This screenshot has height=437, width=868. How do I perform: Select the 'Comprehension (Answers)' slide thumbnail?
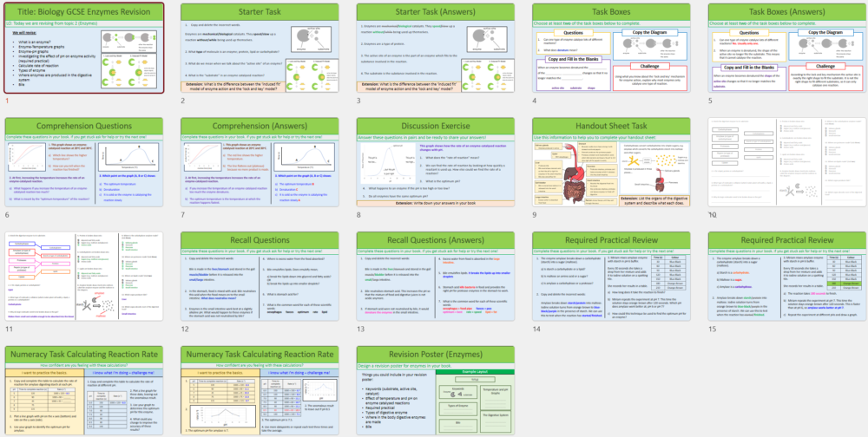click(260, 162)
